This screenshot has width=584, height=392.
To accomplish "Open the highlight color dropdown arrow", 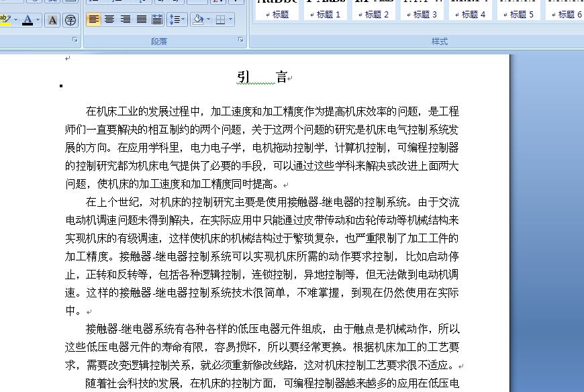I will 15,19.
